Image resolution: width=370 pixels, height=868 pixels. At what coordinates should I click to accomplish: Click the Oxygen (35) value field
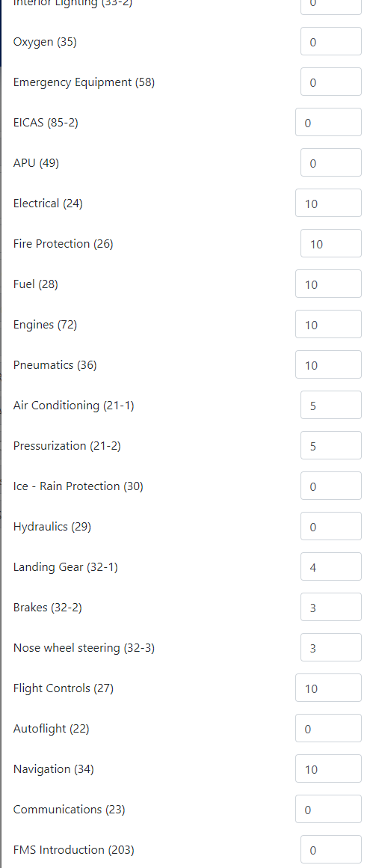pos(330,42)
